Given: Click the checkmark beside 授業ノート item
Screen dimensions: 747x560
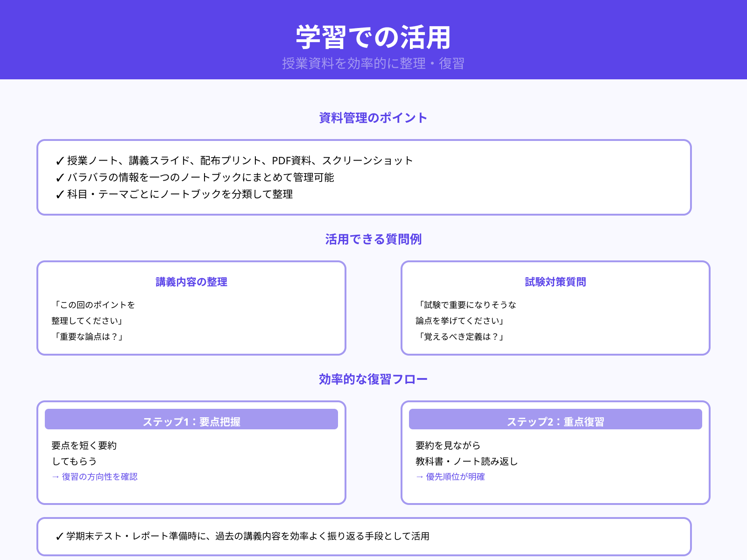Looking at the screenshot, I should (59, 161).
